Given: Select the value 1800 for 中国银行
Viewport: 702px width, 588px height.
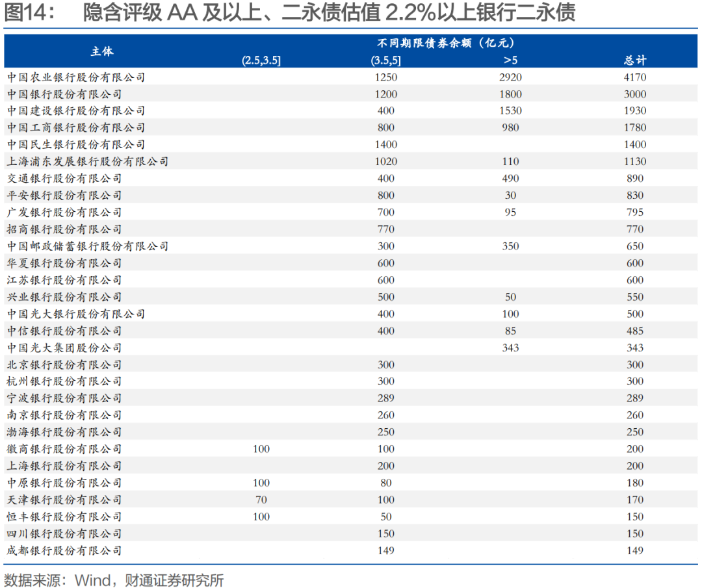Looking at the screenshot, I should tap(510, 94).
